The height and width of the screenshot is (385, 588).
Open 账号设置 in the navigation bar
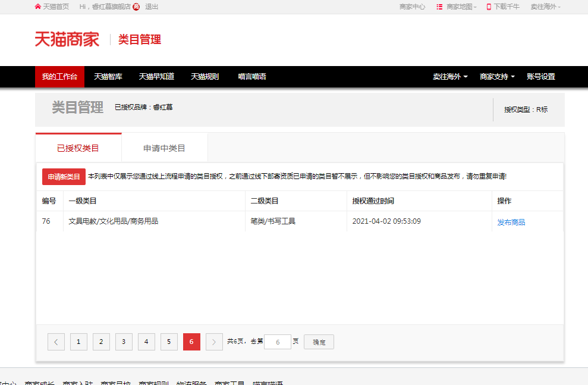coord(541,77)
